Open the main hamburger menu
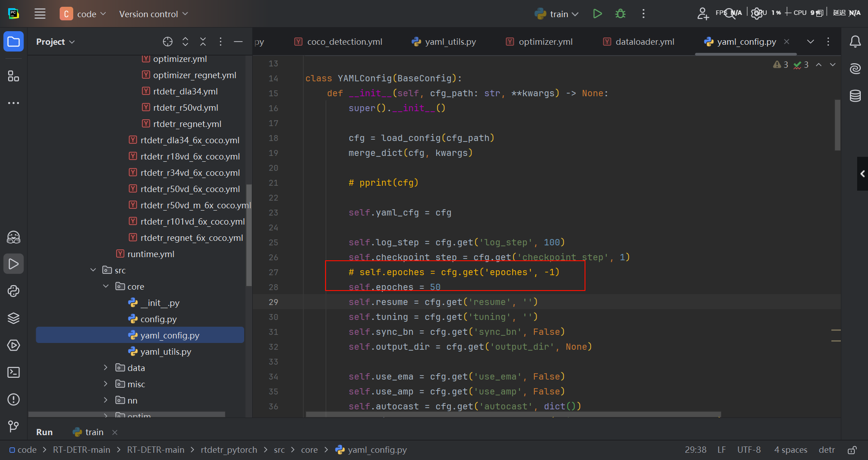Screen dimensions: 868x460 [40, 14]
